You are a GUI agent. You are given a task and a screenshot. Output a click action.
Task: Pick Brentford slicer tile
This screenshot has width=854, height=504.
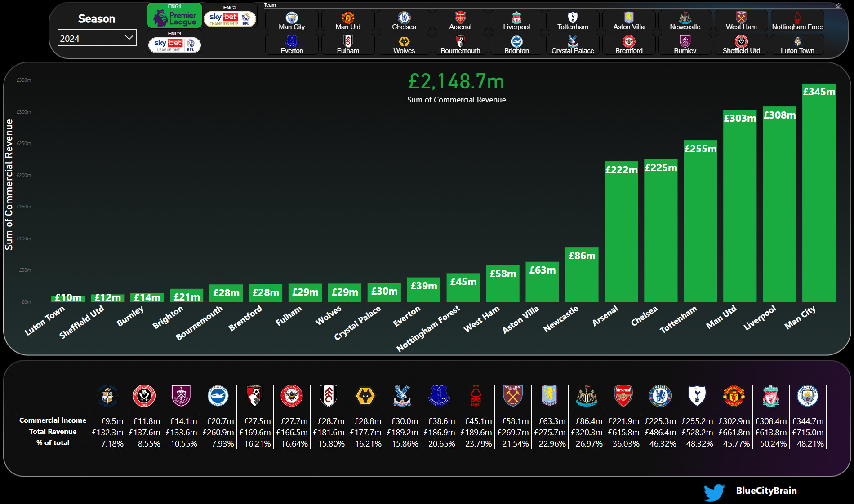click(629, 44)
